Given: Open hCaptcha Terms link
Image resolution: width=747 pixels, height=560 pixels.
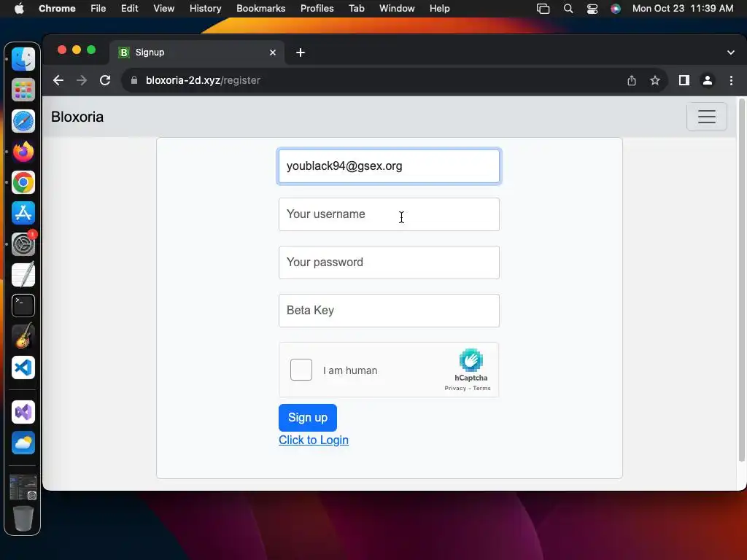Looking at the screenshot, I should (481, 388).
